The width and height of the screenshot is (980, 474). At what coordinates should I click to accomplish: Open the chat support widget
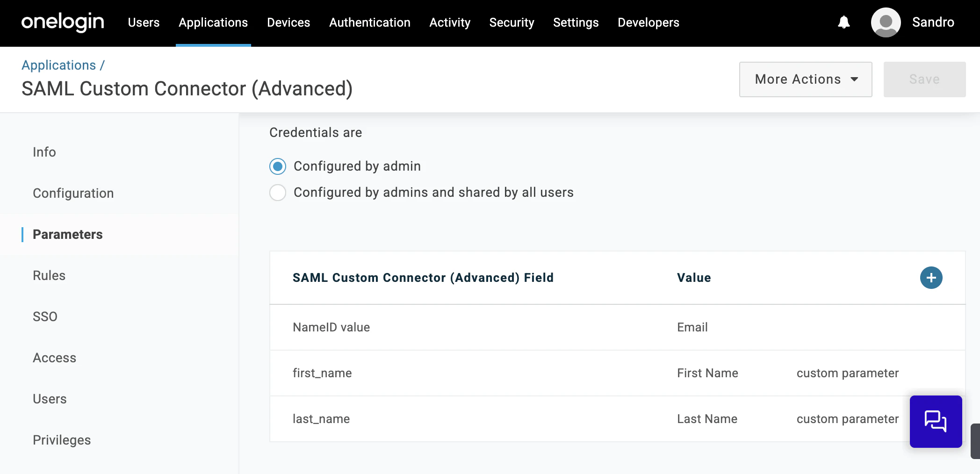coord(936,421)
